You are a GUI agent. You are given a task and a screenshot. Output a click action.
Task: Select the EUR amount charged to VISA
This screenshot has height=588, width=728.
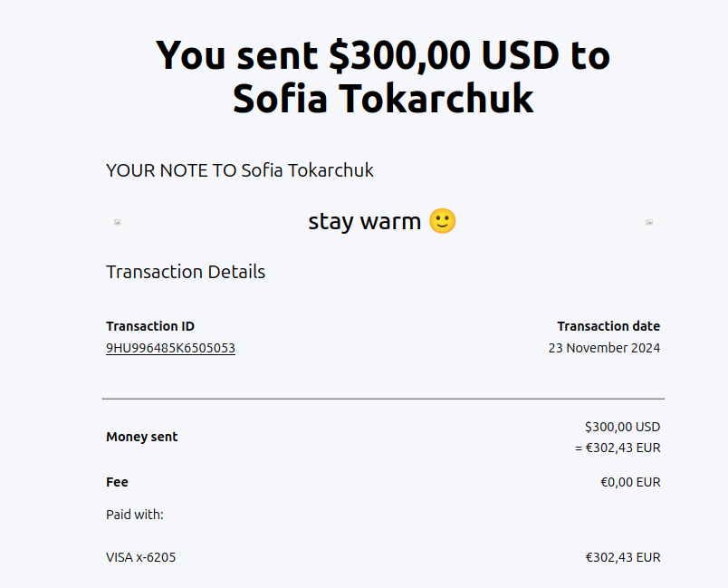point(623,557)
